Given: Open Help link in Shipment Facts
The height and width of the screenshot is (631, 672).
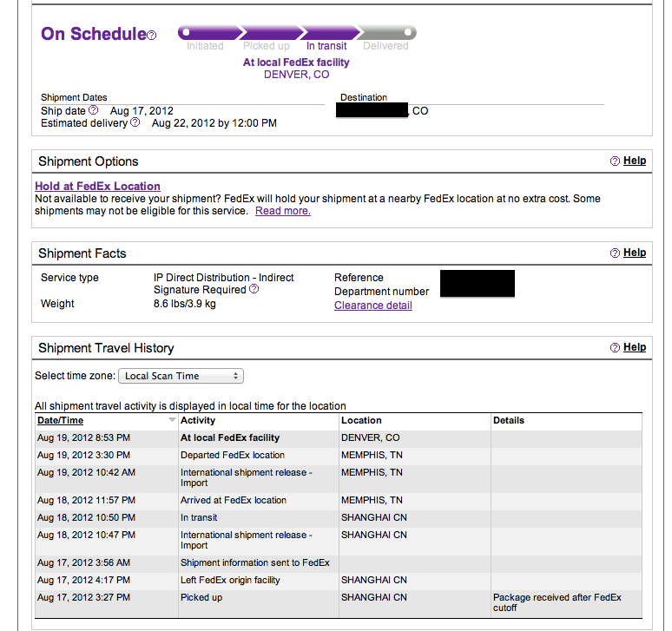Looking at the screenshot, I should pos(635,253).
